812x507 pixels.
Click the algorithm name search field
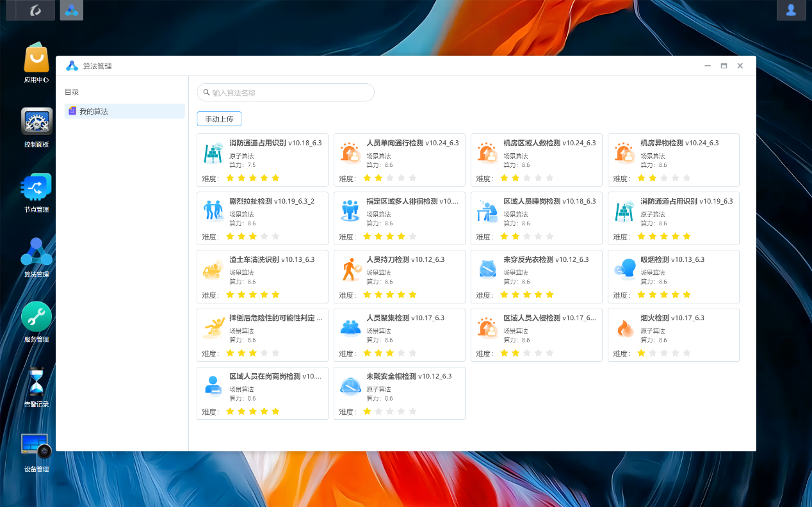pos(286,92)
